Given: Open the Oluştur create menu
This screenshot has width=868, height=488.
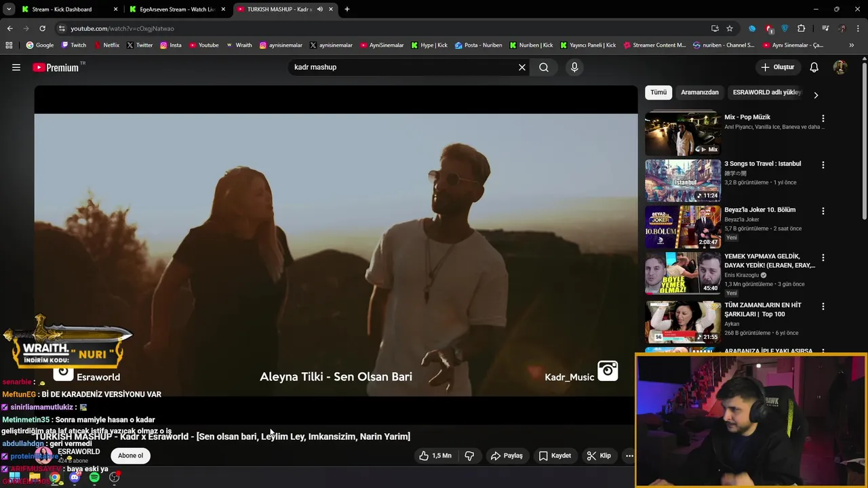Looking at the screenshot, I should pyautogui.click(x=777, y=67).
